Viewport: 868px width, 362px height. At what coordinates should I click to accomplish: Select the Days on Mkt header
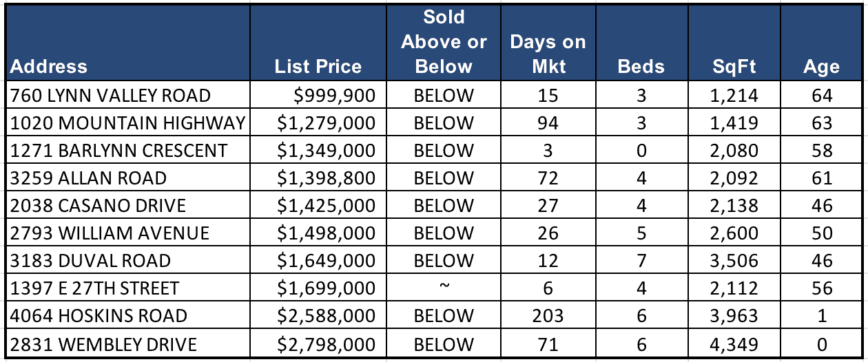click(548, 54)
